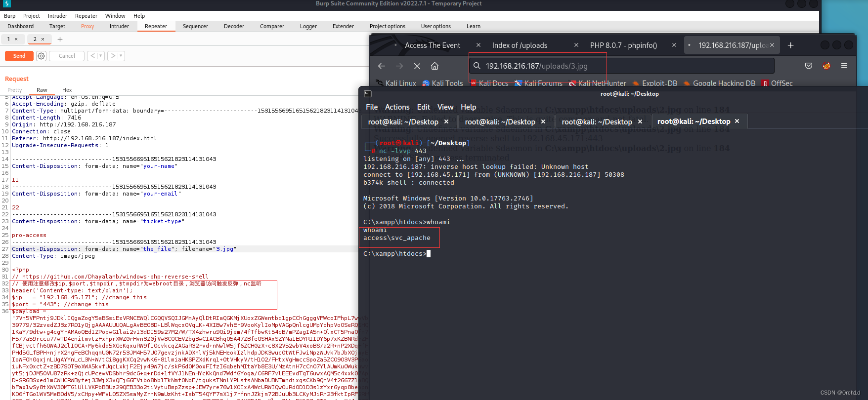The height and width of the screenshot is (400, 868).
Task: Select Pretty request view
Action: pos(15,90)
